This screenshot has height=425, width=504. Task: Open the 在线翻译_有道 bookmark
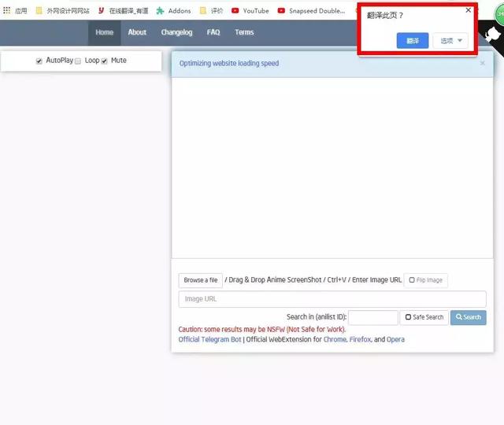(124, 10)
